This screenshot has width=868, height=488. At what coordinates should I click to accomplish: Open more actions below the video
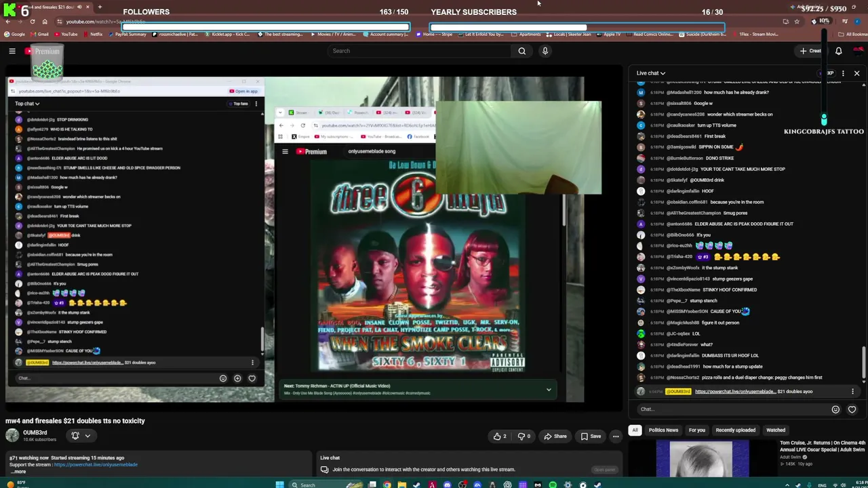(x=616, y=436)
